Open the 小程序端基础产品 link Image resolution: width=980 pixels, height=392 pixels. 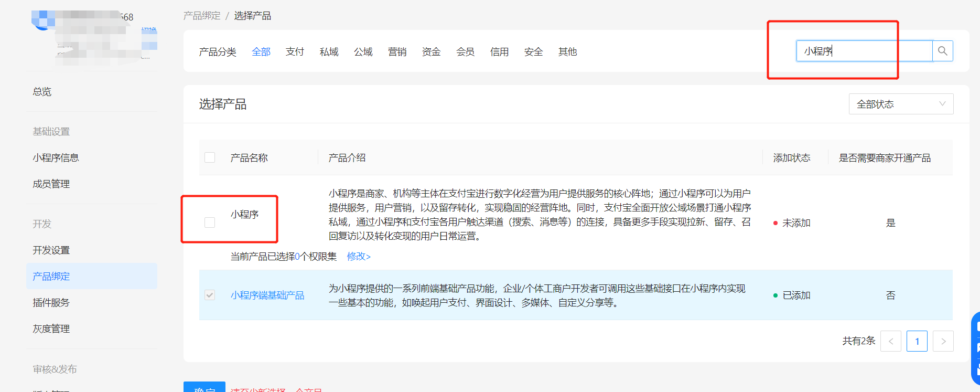point(267,295)
